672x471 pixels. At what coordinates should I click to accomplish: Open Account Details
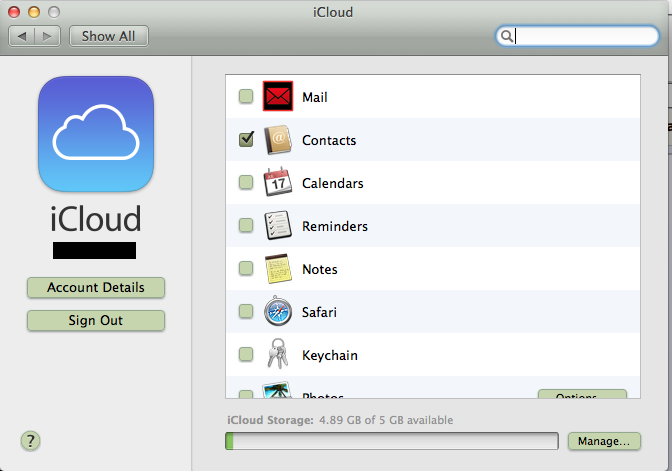(x=96, y=288)
